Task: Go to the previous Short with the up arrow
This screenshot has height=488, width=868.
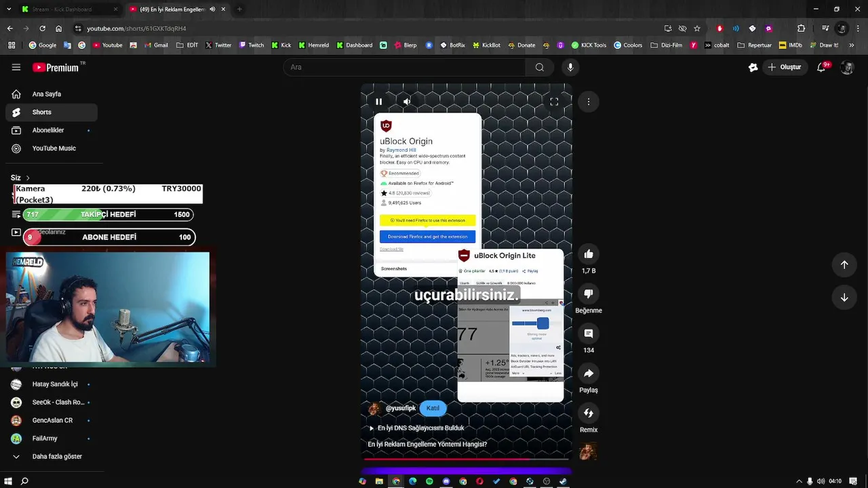Action: click(x=844, y=265)
